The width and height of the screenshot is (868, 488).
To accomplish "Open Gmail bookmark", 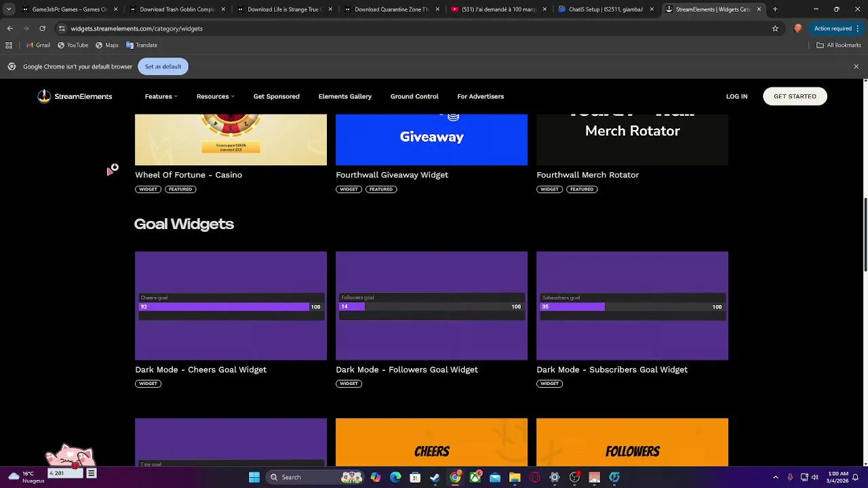I will click(x=38, y=45).
